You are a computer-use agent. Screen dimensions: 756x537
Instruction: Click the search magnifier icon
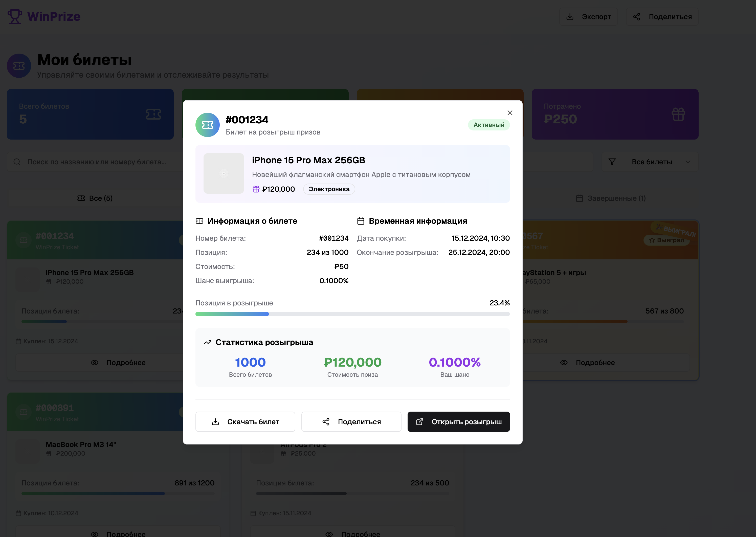point(17,162)
